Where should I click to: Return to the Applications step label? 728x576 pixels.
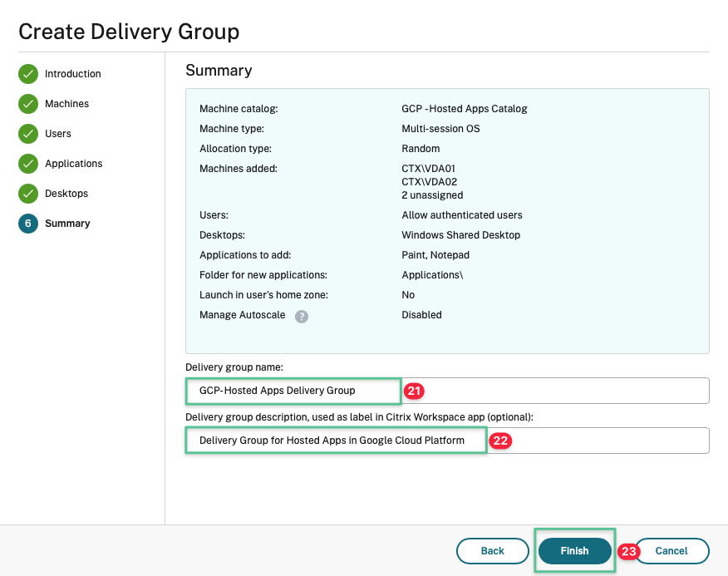click(x=73, y=164)
